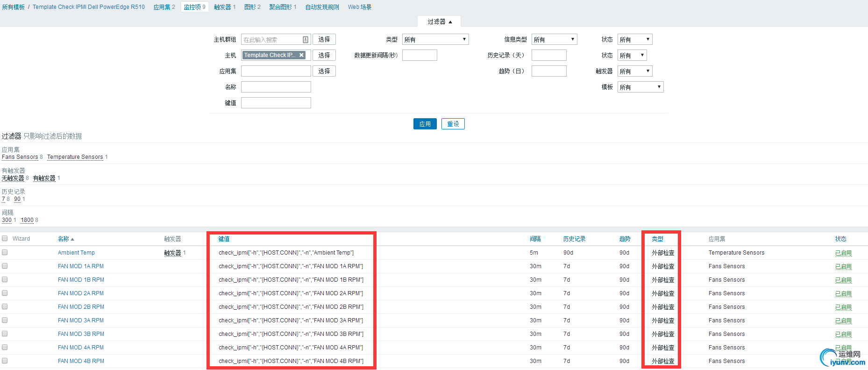Image resolution: width=868 pixels, height=370 pixels.
Task: Open the 类型 filter dropdown
Action: click(435, 39)
